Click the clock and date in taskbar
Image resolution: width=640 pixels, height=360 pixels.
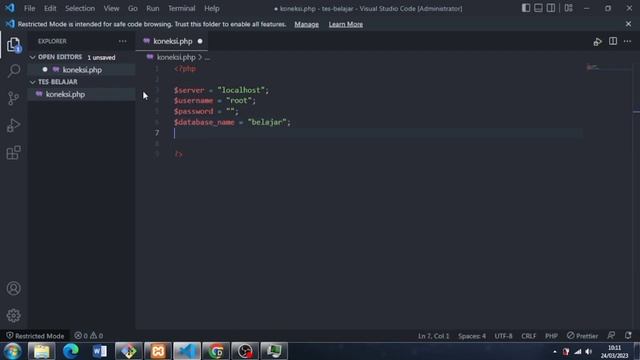click(x=614, y=351)
